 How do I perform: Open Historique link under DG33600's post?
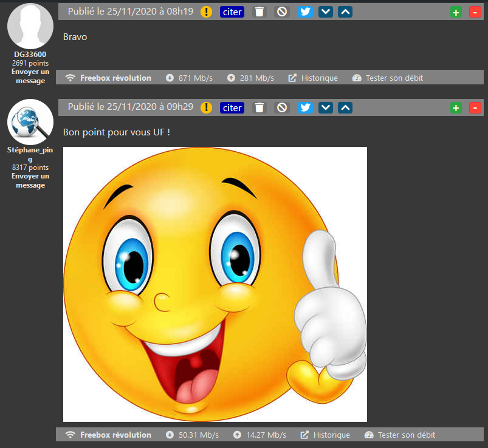point(313,78)
